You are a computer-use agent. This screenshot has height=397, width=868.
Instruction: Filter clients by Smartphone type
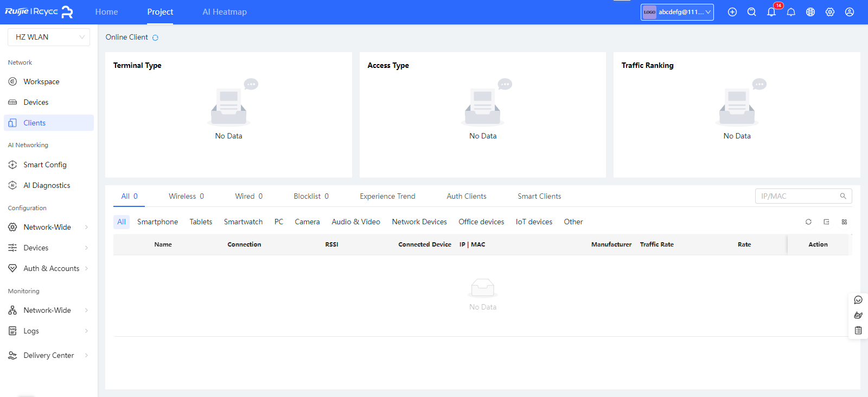157,222
